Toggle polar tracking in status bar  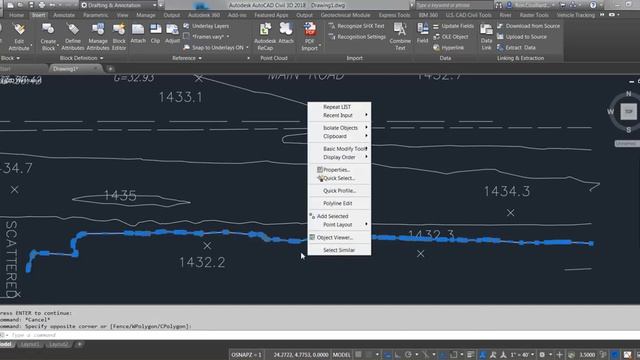click(408, 355)
